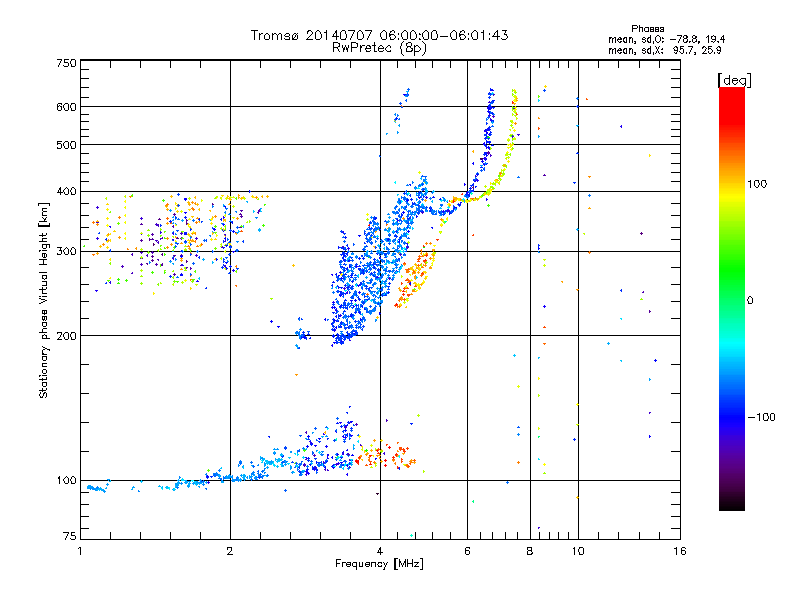
Task: Click the x-axis tick label "1"
Action: point(80,551)
